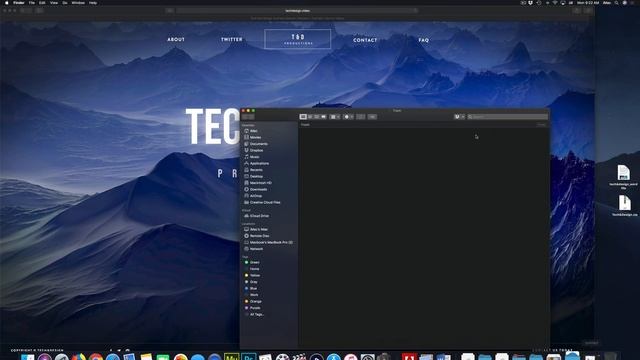Screen dimensions: 640x360
Task: Click back/forward navigation buttons in Finder
Action: click(248, 117)
